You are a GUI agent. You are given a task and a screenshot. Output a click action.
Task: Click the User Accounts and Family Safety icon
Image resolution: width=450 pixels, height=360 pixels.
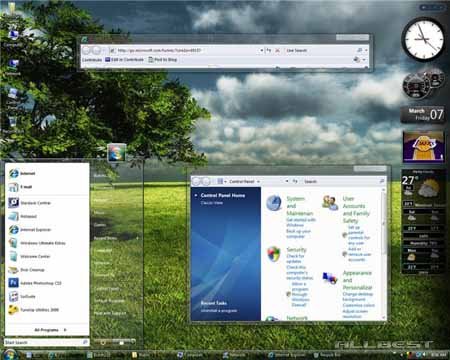click(x=330, y=203)
